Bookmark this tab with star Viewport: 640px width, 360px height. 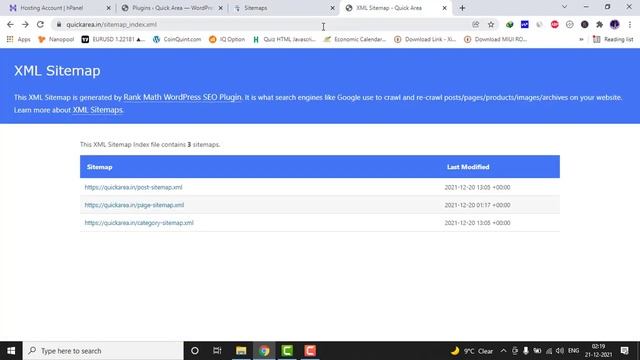tap(491, 24)
